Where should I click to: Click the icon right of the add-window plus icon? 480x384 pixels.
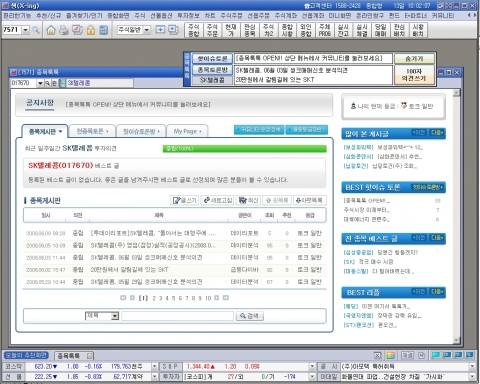[x=173, y=30]
